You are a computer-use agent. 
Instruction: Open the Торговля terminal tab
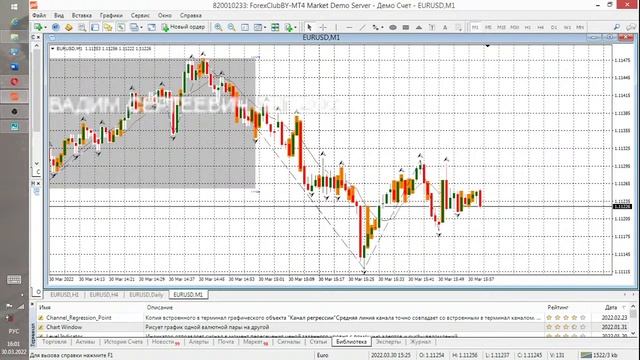(x=54, y=342)
